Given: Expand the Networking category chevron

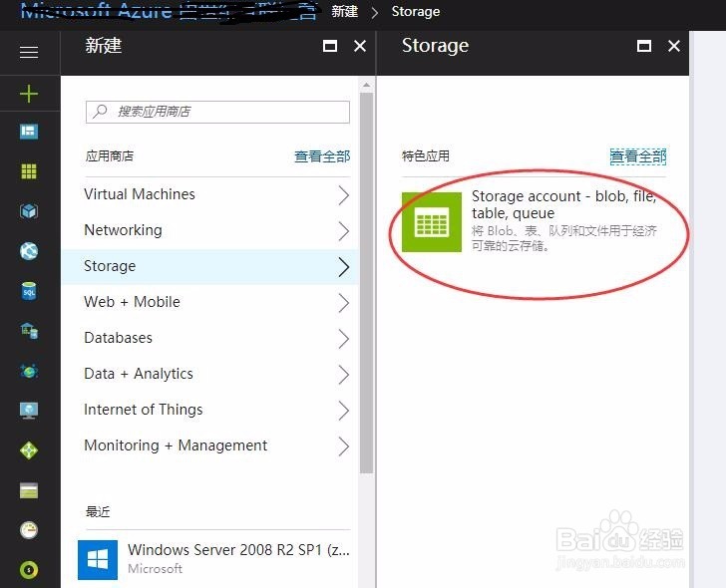Looking at the screenshot, I should pos(343,231).
